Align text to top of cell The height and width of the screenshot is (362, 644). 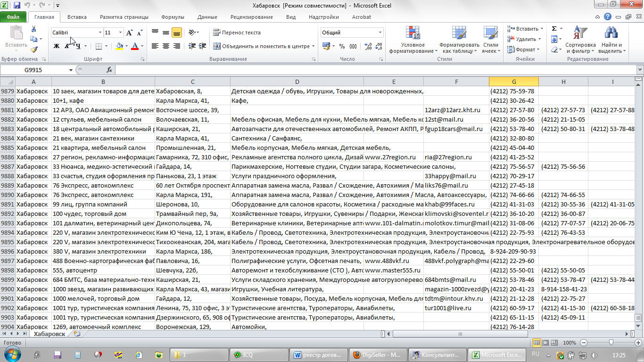click(x=155, y=33)
